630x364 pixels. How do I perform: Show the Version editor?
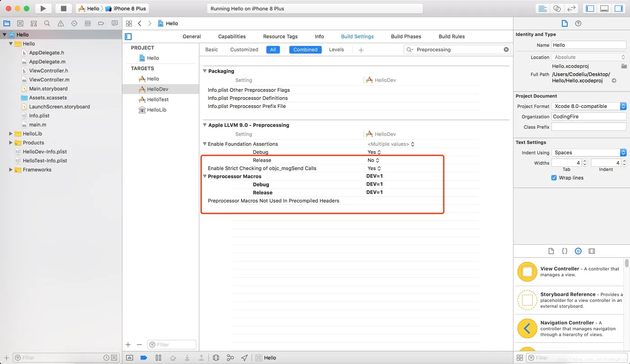point(571,9)
